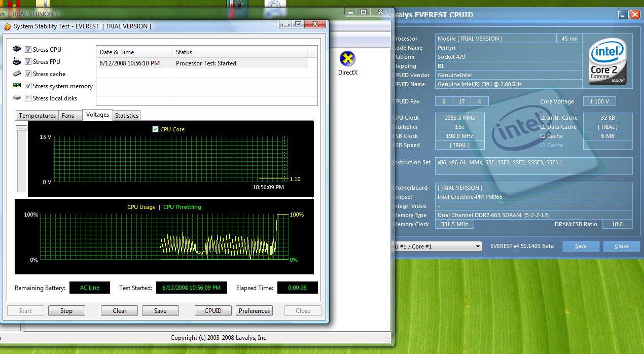Viewport: 644px width, 354px height.
Task: Click the 45 nm process field
Action: (x=569, y=39)
